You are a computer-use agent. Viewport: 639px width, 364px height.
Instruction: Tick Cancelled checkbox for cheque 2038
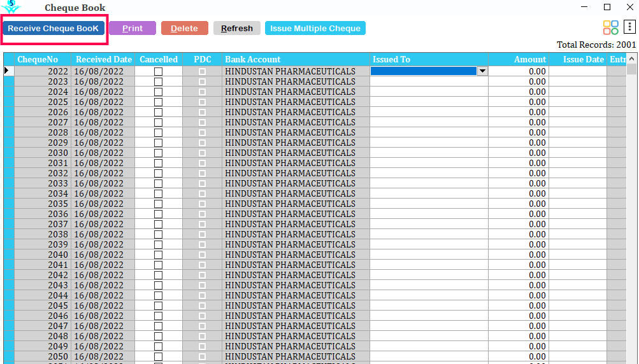(x=158, y=235)
